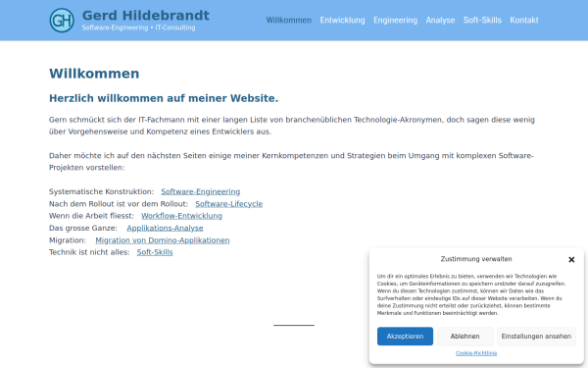The width and height of the screenshot is (588, 368).
Task: Click heading Herzlich willkommen auf meiner Website
Action: 164,98
